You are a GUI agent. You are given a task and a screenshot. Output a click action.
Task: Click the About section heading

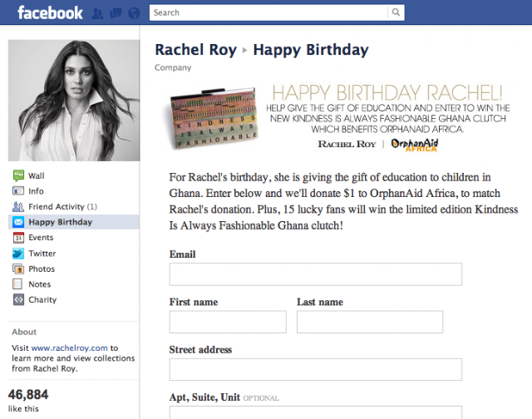(x=24, y=332)
